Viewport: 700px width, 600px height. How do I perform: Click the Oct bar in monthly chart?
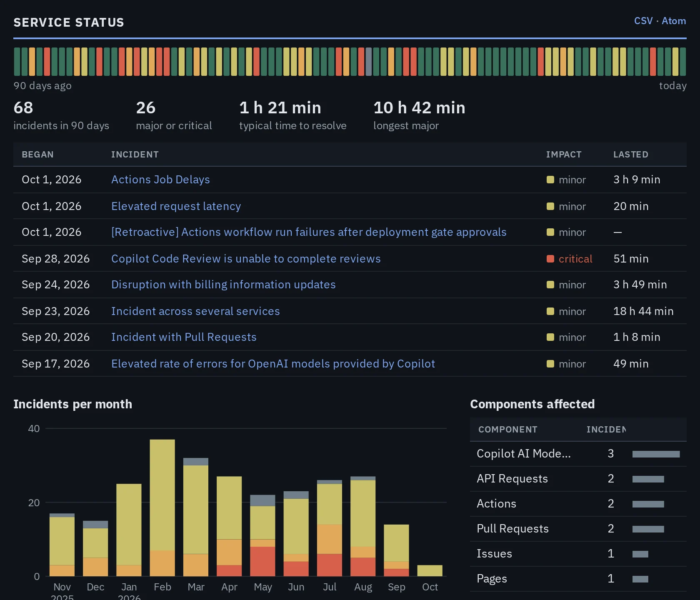(430, 571)
